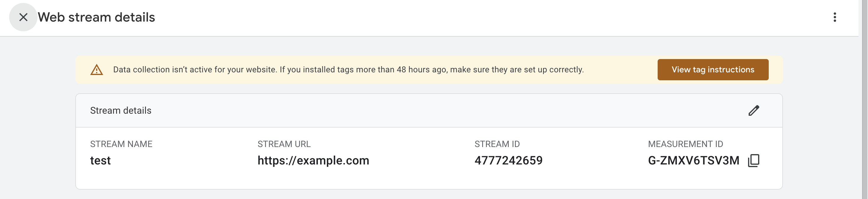Click the Web stream details title
The width and height of the screenshot is (868, 199).
(x=97, y=17)
